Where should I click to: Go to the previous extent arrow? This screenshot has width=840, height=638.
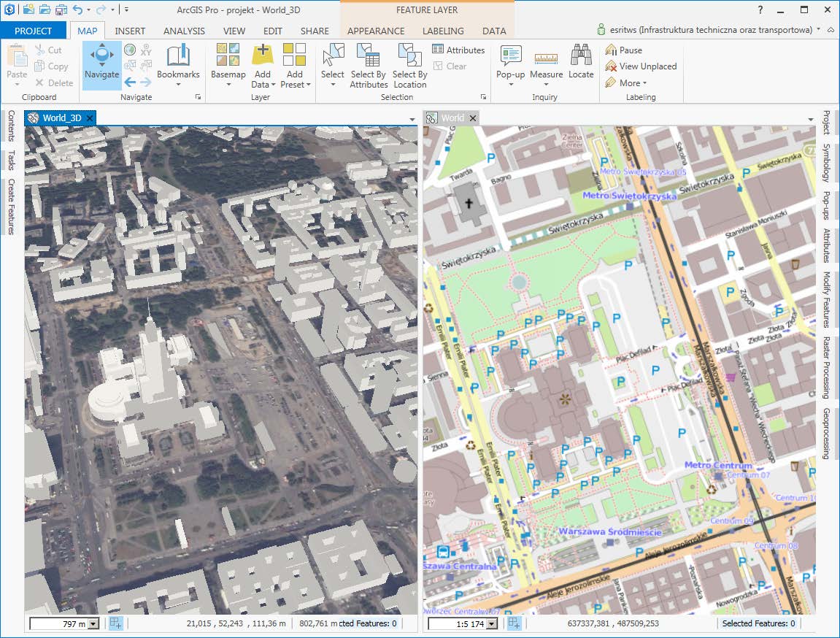130,82
